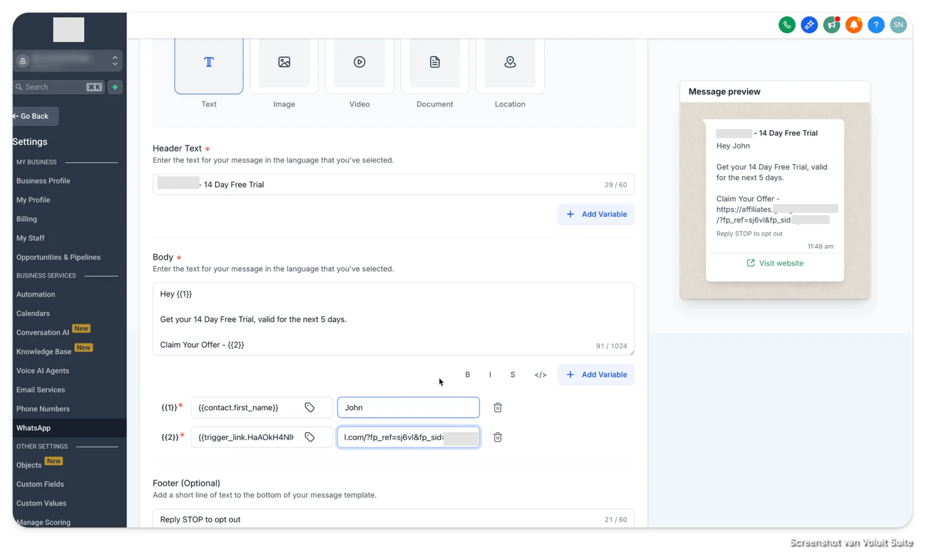Delete the {{1}} variable row
The width and height of the screenshot is (925, 560).
pos(497,407)
